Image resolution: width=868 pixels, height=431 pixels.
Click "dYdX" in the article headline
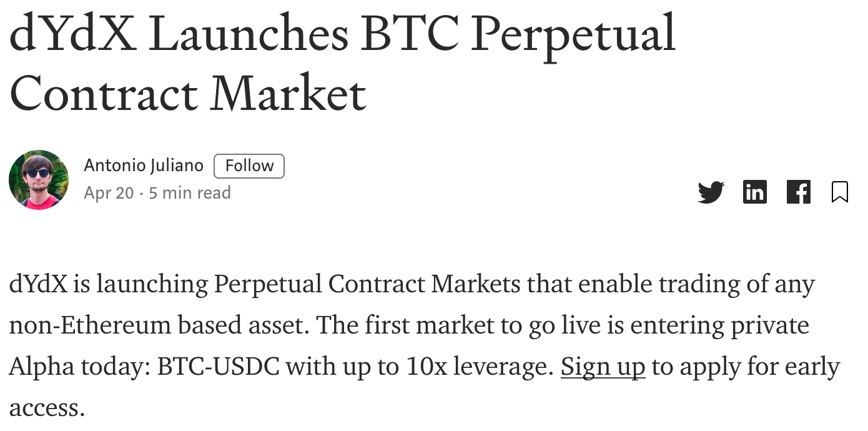pos(72,34)
